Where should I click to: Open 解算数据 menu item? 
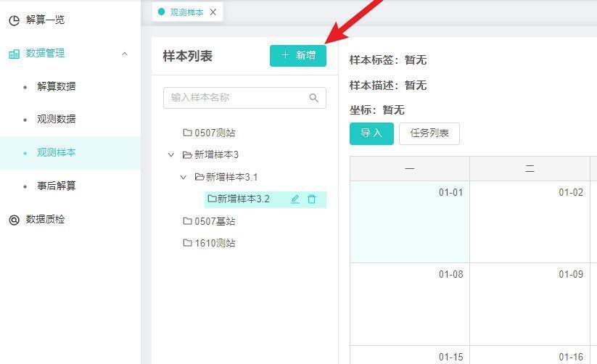click(57, 86)
